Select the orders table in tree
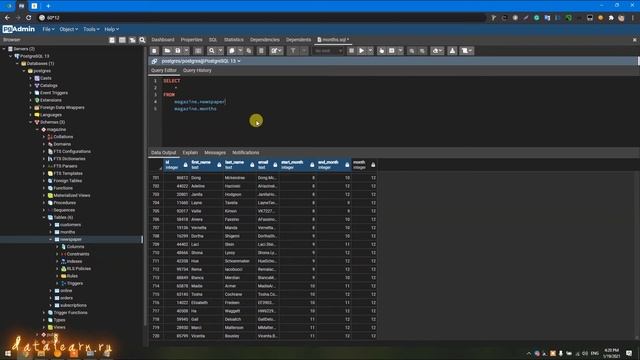 [x=66, y=298]
